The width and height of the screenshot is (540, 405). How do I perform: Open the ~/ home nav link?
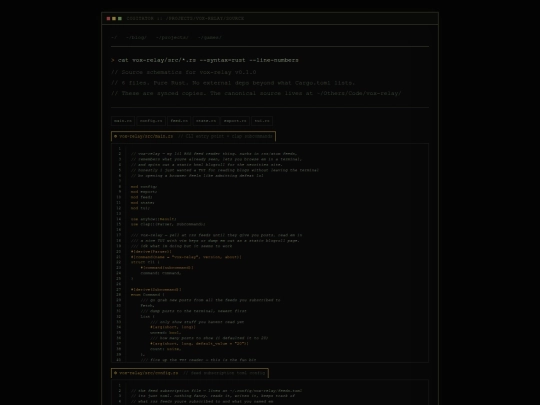click(x=114, y=37)
